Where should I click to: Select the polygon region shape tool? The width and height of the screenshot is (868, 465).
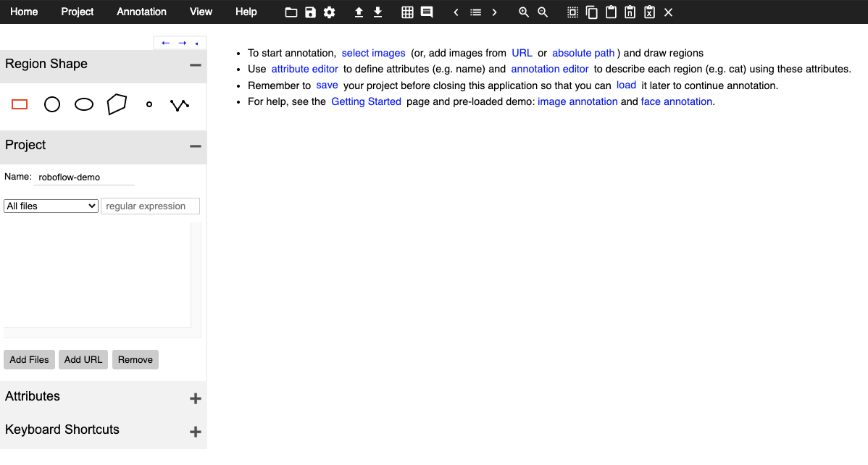point(117,104)
